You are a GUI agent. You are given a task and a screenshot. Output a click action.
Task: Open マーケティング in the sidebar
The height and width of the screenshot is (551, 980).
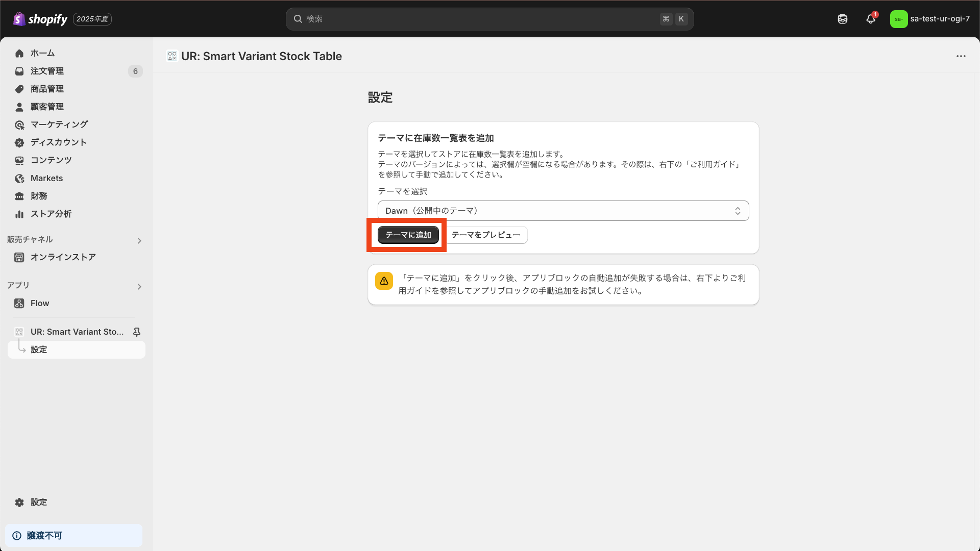click(x=58, y=124)
